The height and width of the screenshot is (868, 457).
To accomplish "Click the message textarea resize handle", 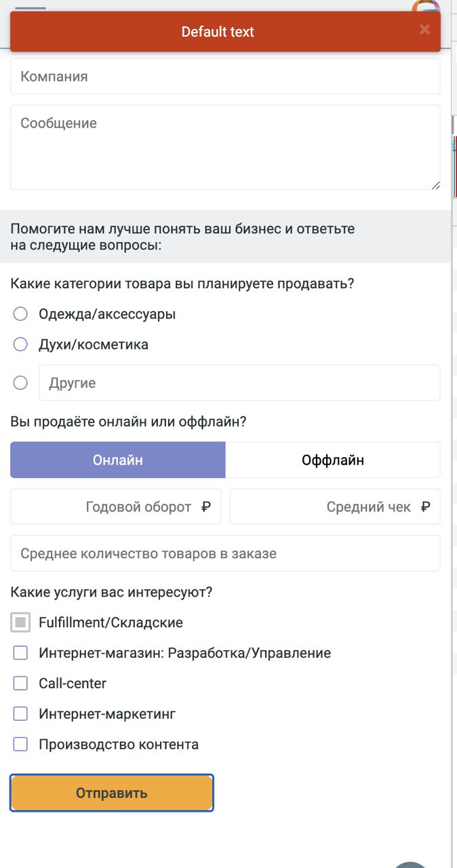I will point(435,184).
